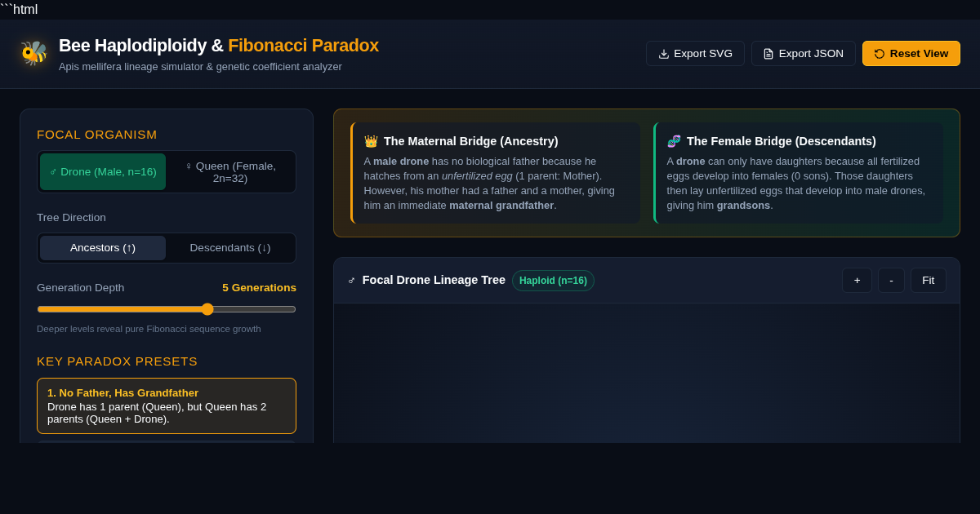Switch tree direction to Ancestors
Image resolution: width=980 pixels, height=514 pixels.
[x=103, y=248]
